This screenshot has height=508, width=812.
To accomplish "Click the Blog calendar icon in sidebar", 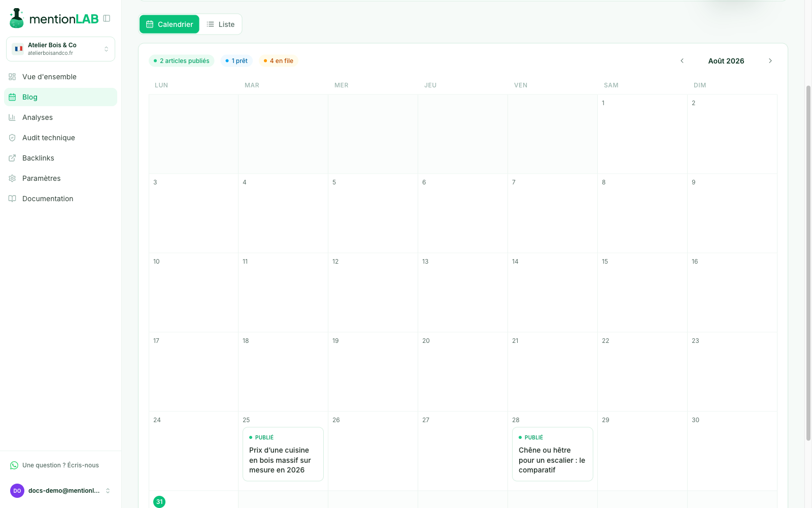I will pos(12,97).
